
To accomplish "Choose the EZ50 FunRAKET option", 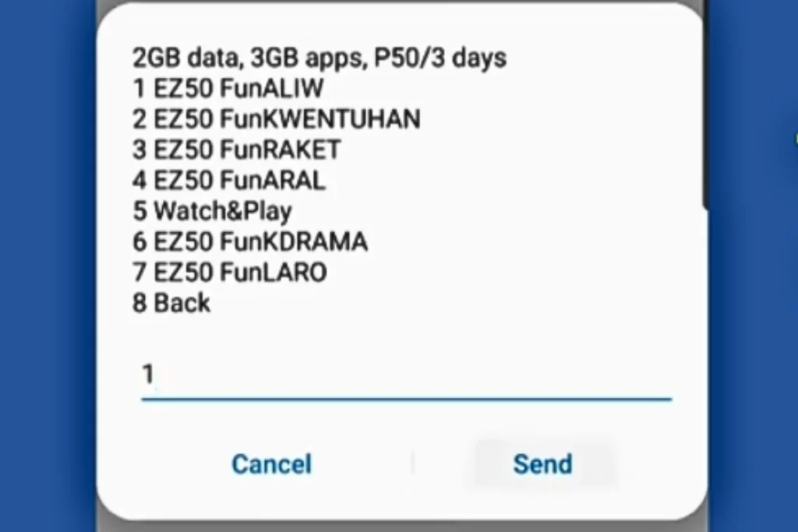I will [x=234, y=150].
